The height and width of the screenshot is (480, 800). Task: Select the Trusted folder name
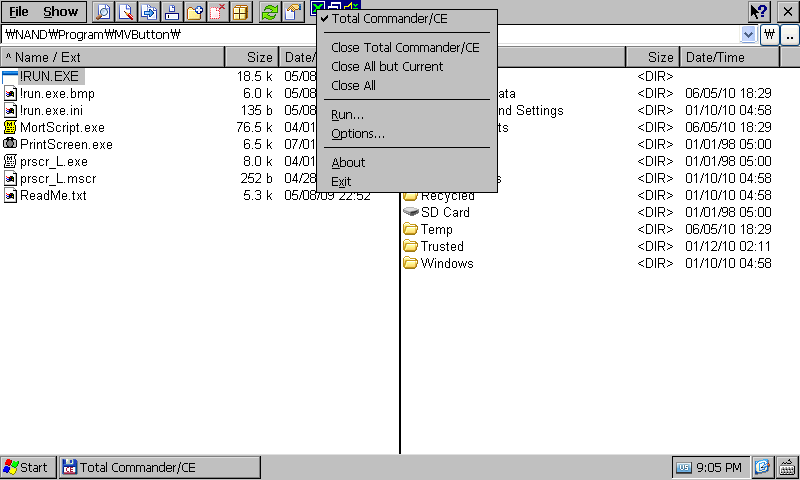[442, 246]
